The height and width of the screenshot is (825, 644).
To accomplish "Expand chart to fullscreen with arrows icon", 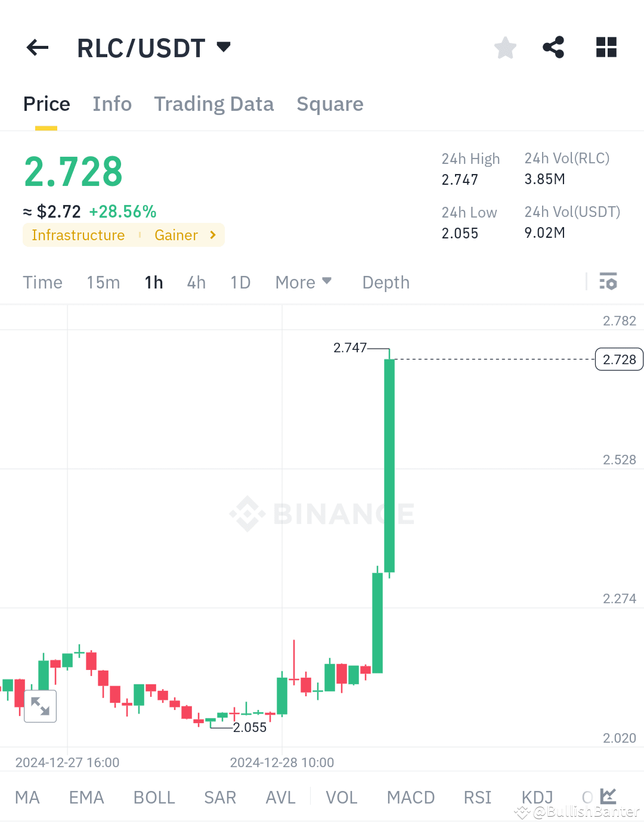I will (40, 706).
